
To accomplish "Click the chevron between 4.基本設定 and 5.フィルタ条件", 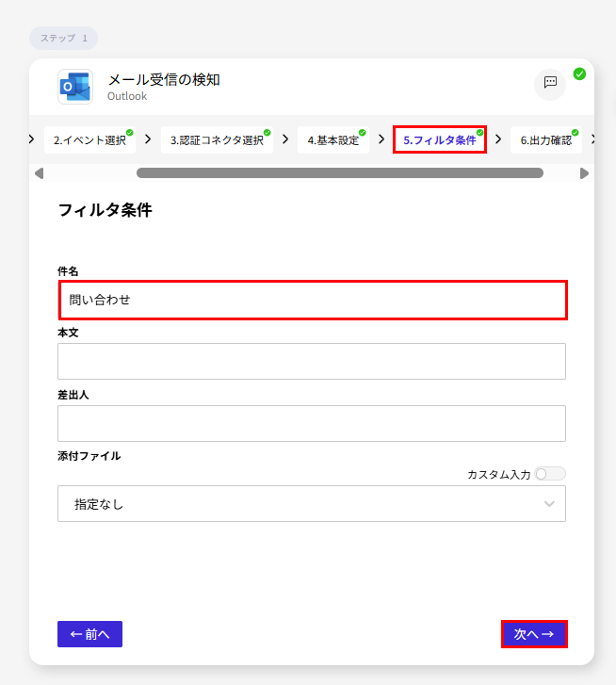I will [381, 139].
